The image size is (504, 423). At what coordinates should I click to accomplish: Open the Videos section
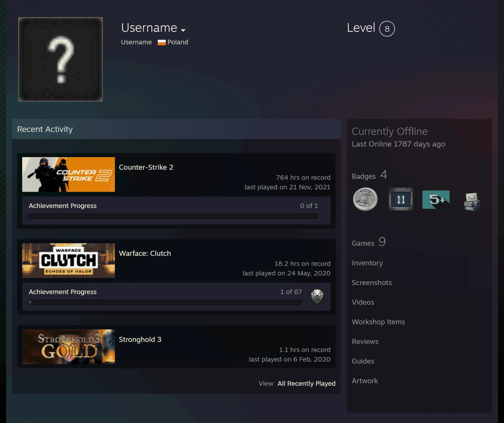coord(363,302)
